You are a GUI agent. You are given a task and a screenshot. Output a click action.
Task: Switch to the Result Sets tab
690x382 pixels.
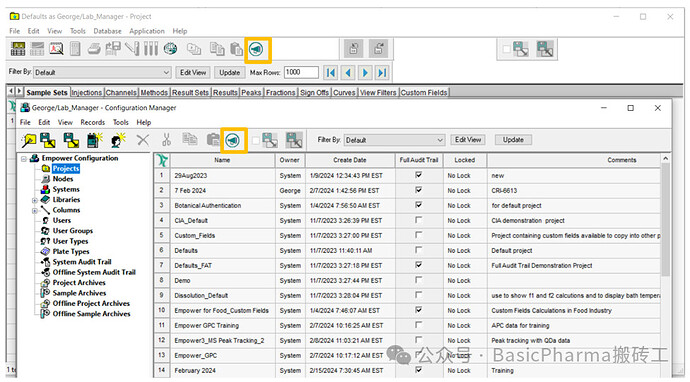190,92
